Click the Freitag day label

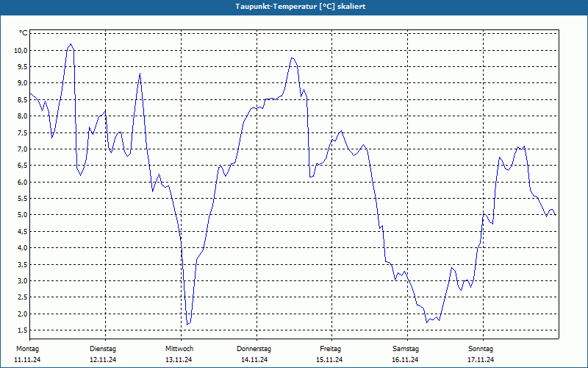330,349
